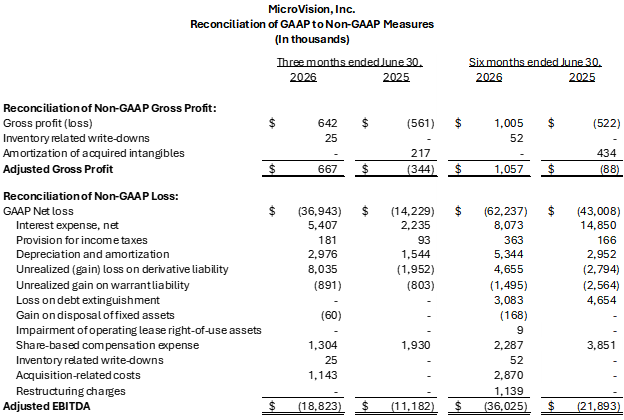Click adjusted gross profit value 1,057
Image resolution: width=624 pixels, height=420 pixels.
[509, 169]
